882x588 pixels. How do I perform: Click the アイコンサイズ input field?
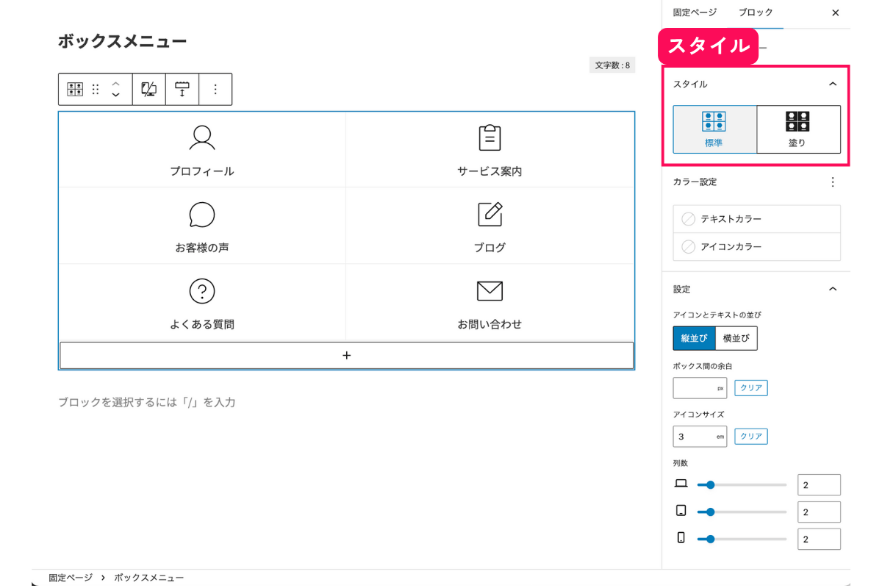693,437
